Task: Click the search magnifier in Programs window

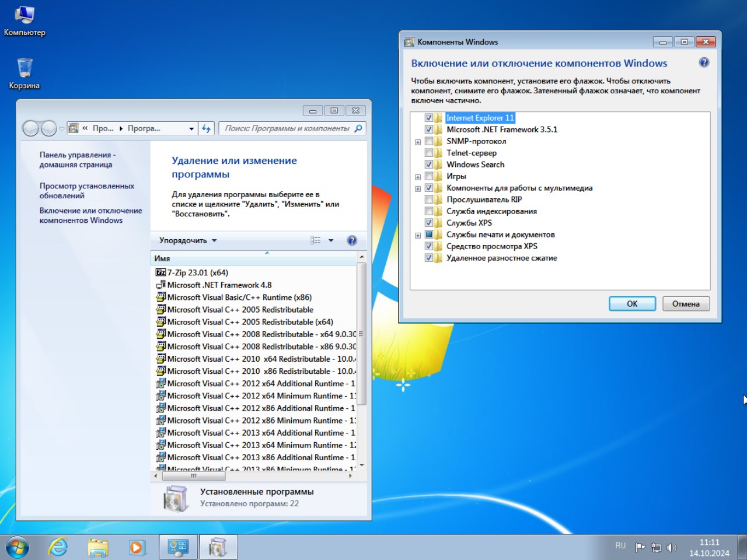Action: coord(358,128)
